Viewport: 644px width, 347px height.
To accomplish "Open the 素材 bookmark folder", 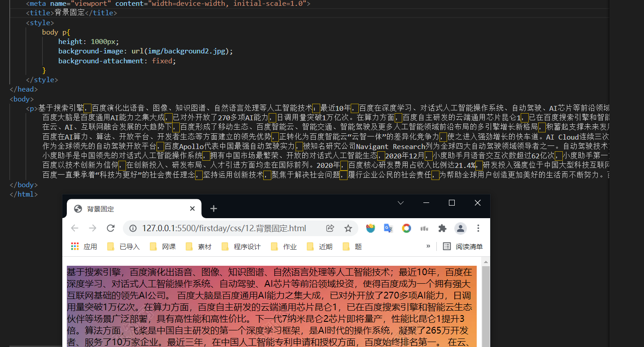I will pyautogui.click(x=199, y=246).
